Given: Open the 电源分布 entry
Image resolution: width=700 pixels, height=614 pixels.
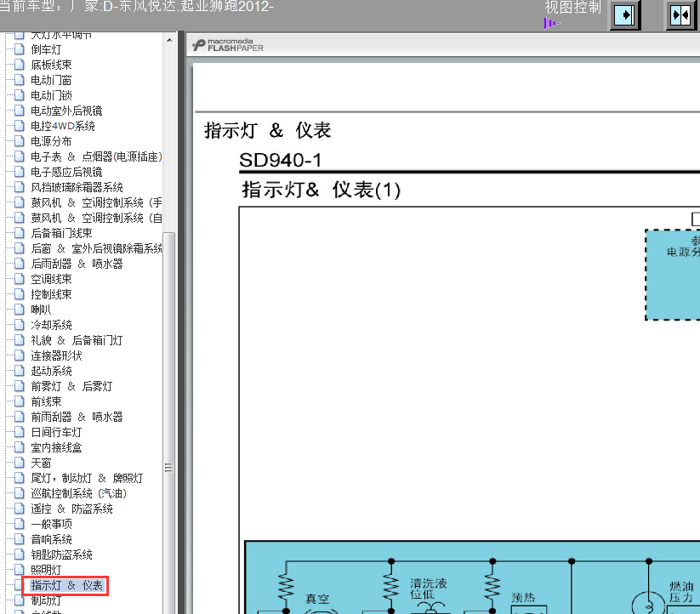Looking at the screenshot, I should [x=51, y=141].
